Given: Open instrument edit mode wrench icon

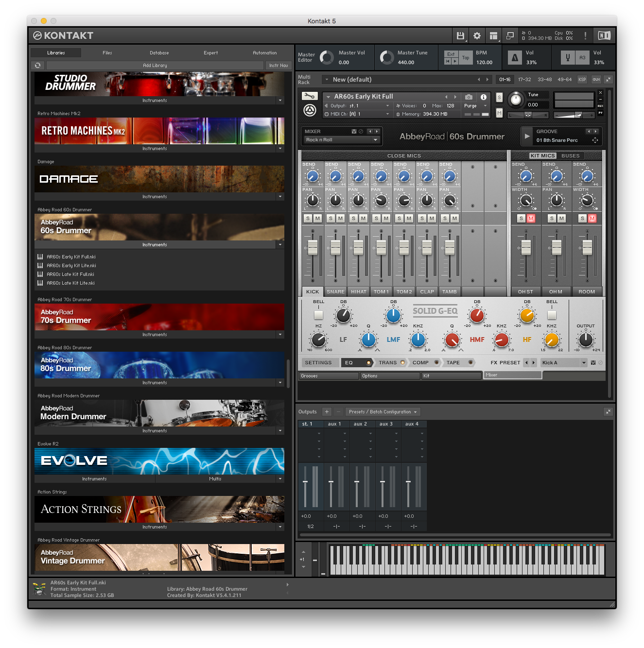Looking at the screenshot, I should (310, 96).
